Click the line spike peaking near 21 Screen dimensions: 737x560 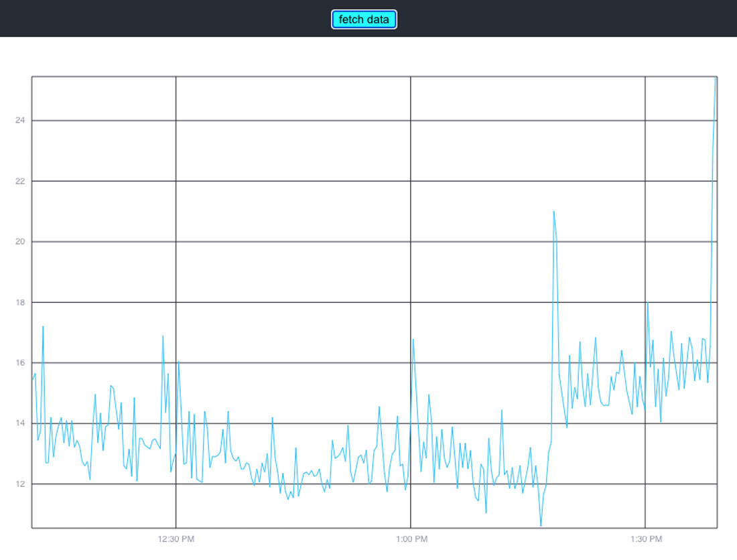553,212
